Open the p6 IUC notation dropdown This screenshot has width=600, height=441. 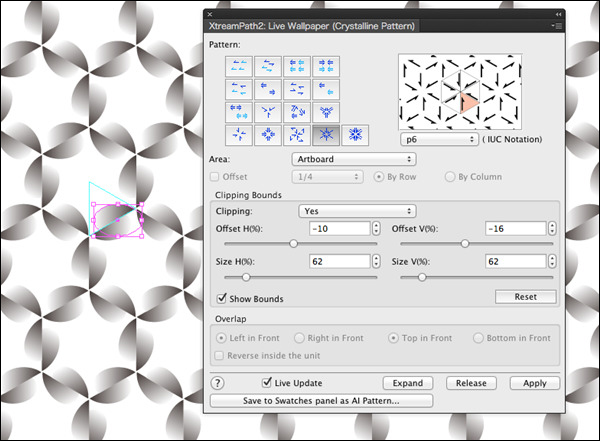438,140
